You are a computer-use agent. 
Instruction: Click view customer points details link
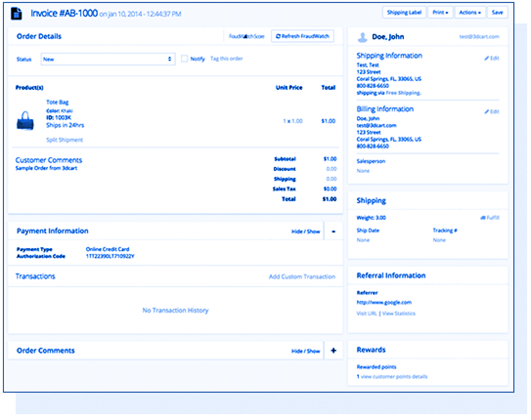coord(394,377)
